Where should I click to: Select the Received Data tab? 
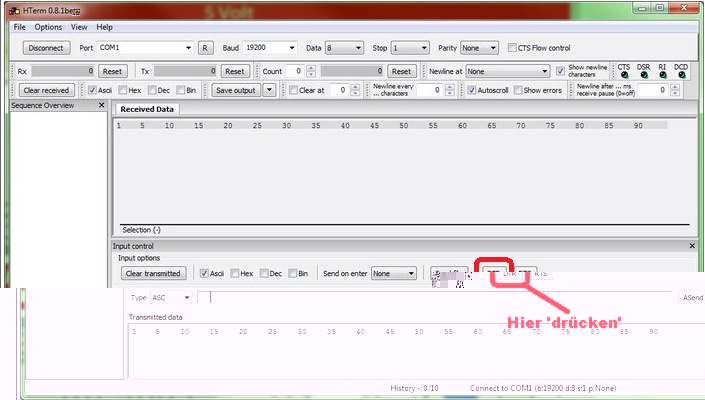point(146,109)
